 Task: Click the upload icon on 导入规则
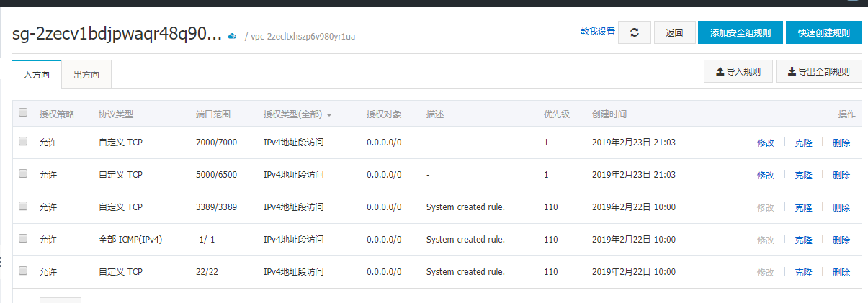tap(719, 72)
